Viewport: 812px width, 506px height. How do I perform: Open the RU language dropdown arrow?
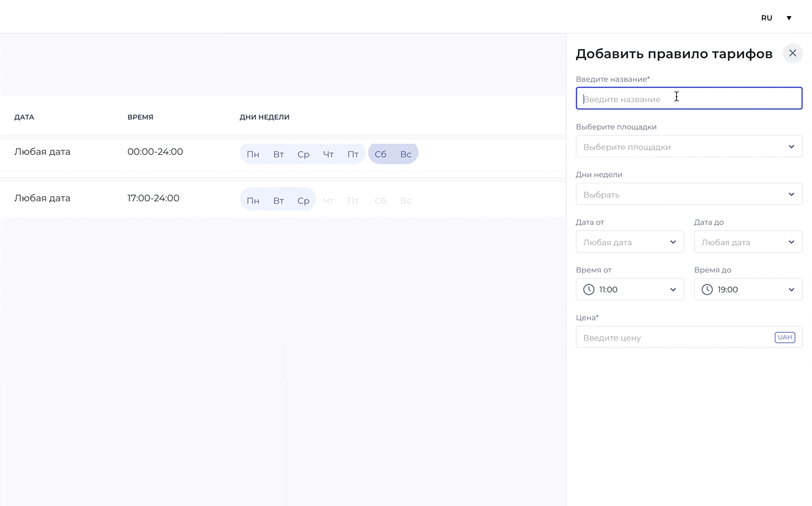click(789, 18)
